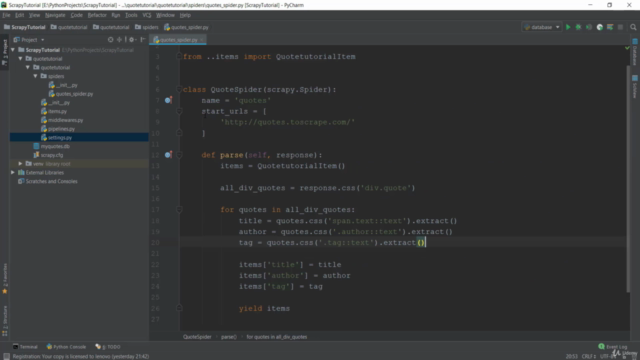
Task: Toggle tool window quick access icon bottom-left
Action: point(6,356)
